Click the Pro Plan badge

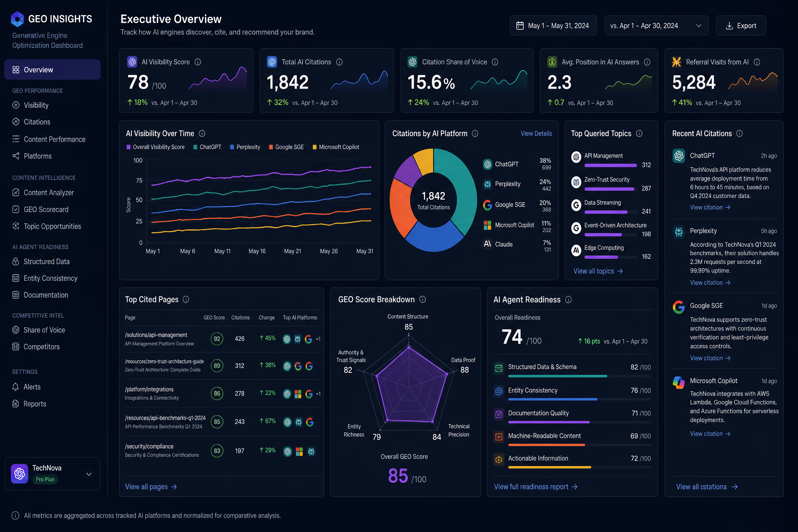pos(45,479)
